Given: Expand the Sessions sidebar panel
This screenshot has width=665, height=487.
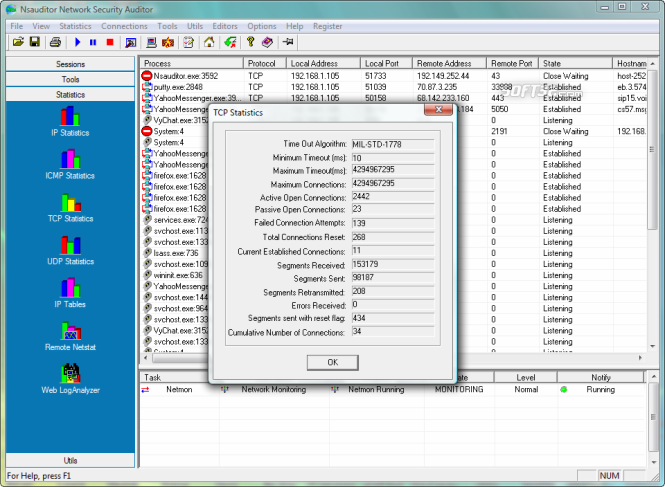Looking at the screenshot, I should [x=70, y=64].
